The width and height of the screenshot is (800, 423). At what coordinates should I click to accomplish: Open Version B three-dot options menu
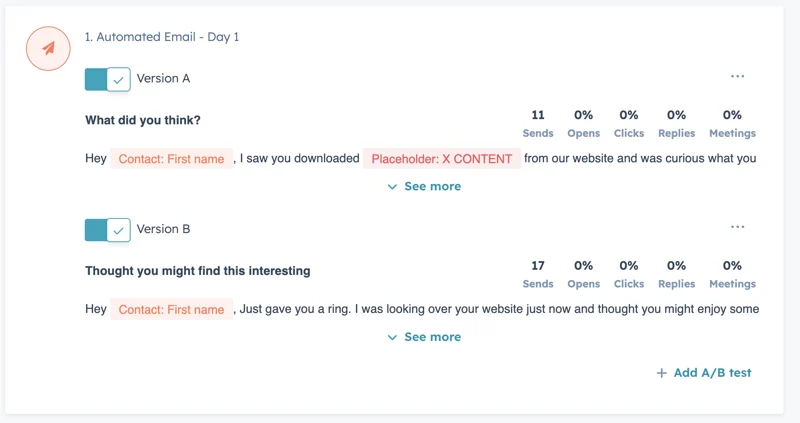coord(737,227)
